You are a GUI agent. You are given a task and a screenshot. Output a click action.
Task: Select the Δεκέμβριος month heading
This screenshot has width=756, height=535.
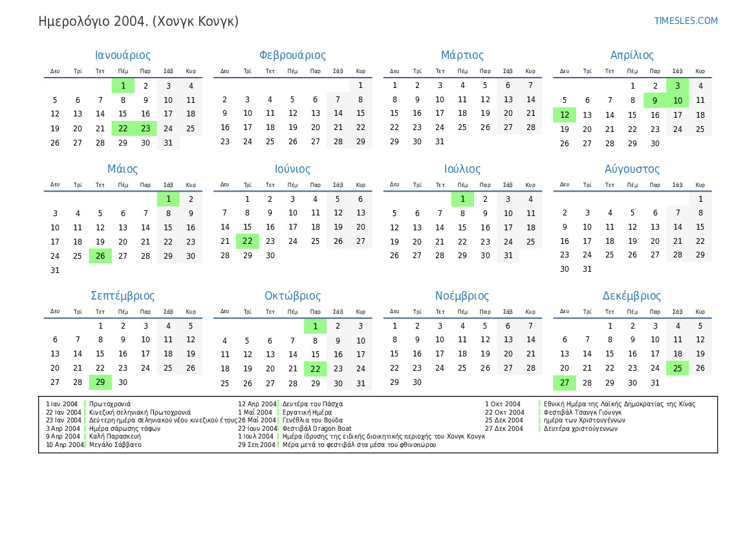tap(632, 296)
